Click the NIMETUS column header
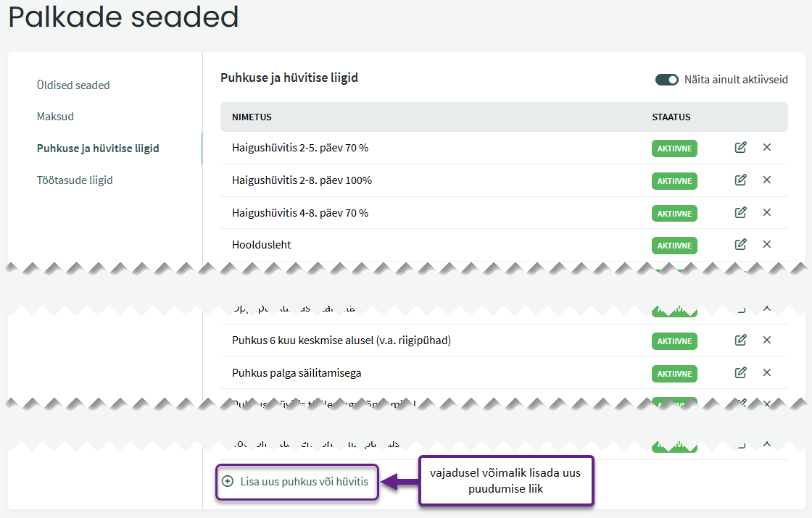The image size is (812, 518). point(252,117)
